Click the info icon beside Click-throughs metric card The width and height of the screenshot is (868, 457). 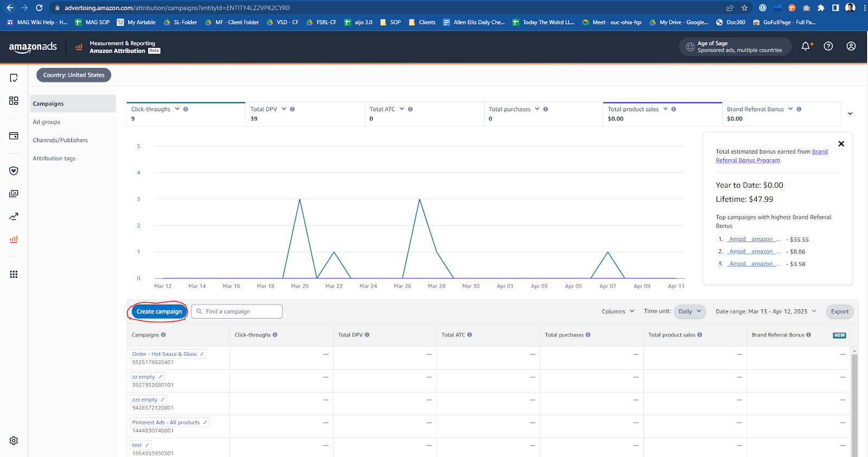click(x=186, y=109)
